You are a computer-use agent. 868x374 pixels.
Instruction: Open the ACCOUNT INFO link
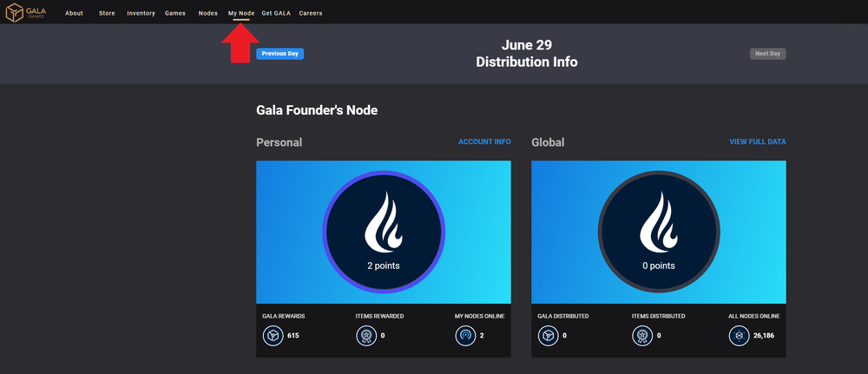tap(484, 142)
